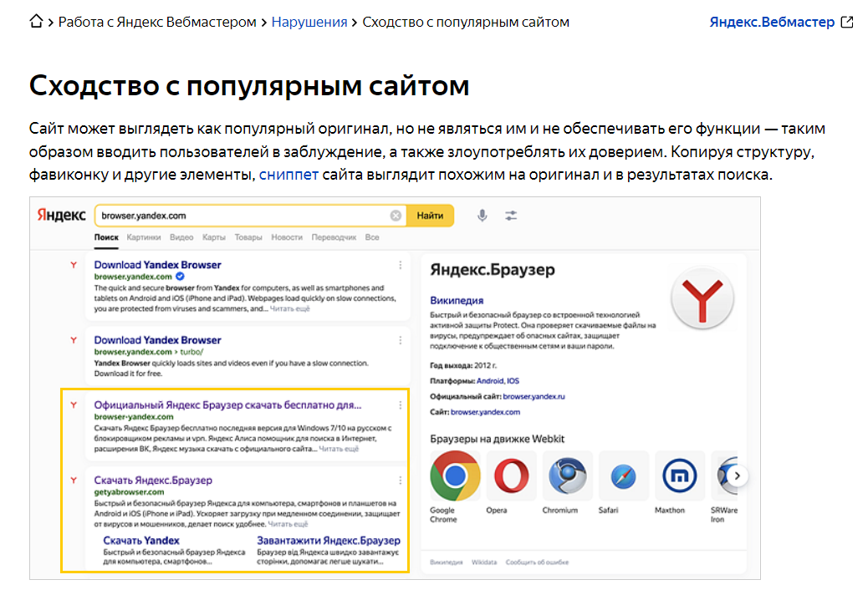Open the Википедия link under Яндекс.Браузер heading
Viewport: 868px width, 590px height.
pos(457,301)
